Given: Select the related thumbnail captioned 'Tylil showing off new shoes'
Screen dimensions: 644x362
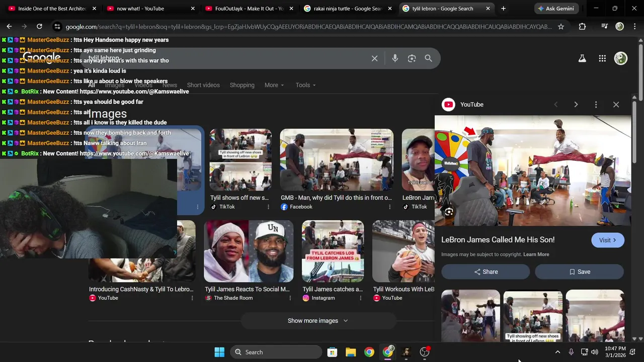Looking at the screenshot, I should [533, 316].
